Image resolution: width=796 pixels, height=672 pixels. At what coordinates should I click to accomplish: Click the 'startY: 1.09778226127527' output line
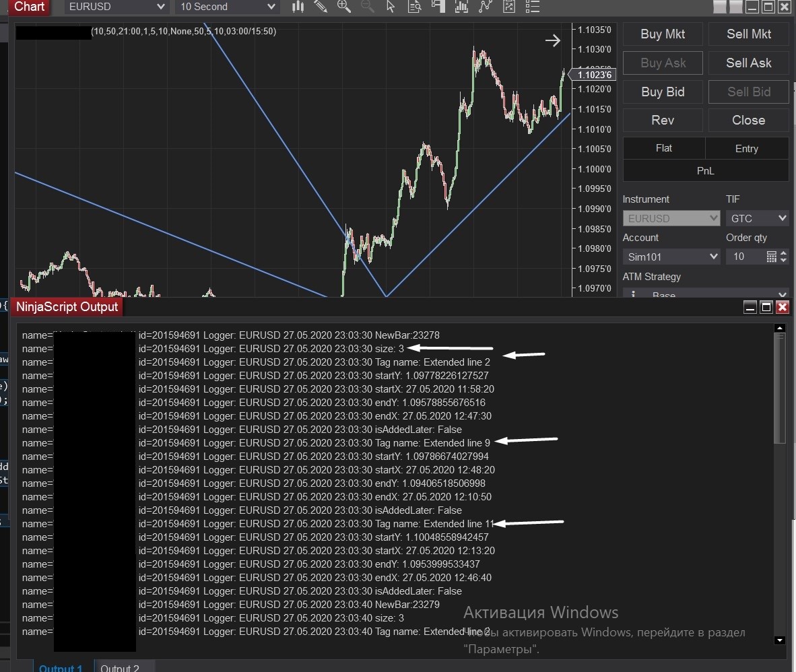click(255, 376)
